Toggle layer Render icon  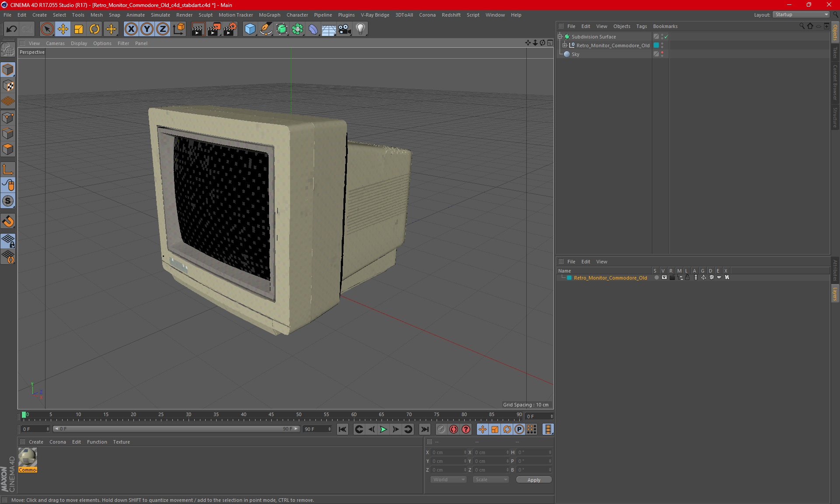pyautogui.click(x=672, y=277)
